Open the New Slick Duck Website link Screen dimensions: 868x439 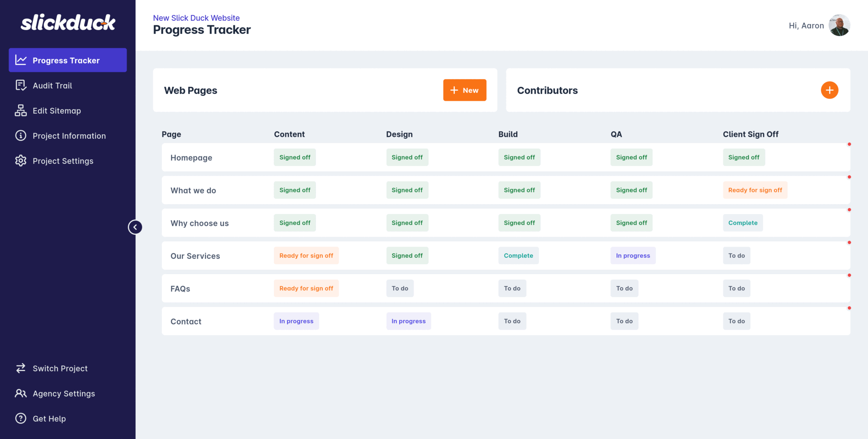pos(196,18)
